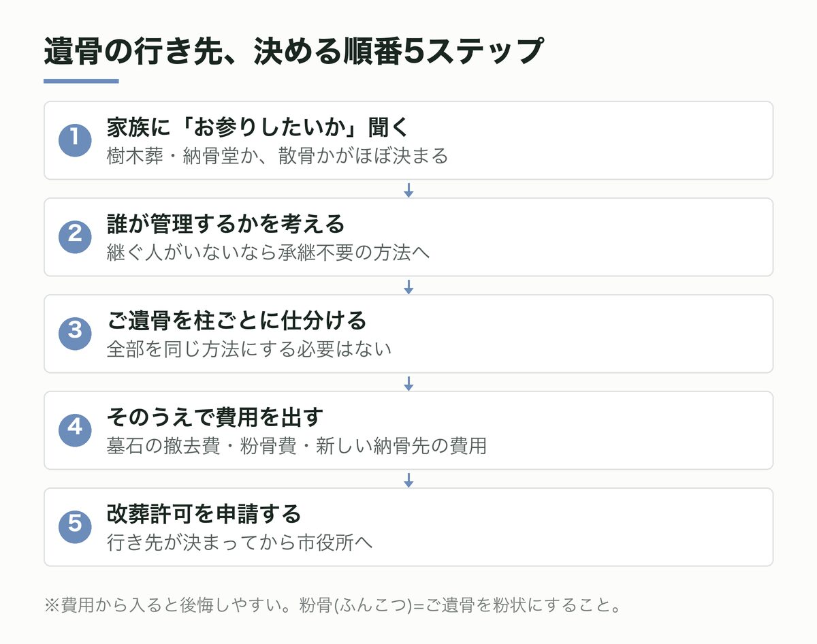Click the subtitle 樹木葬・納骨堂か、散骨かがほぼ決まる
This screenshot has height=644, width=817.
point(278,157)
